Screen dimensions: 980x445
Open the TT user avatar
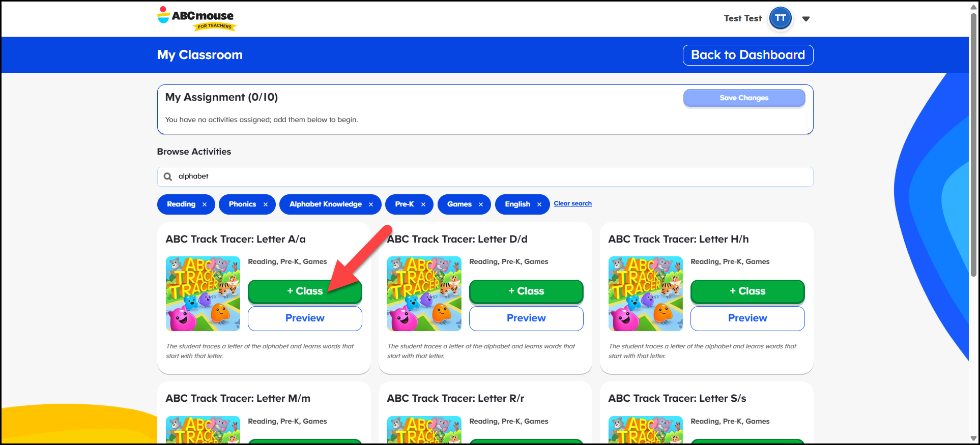click(x=780, y=18)
